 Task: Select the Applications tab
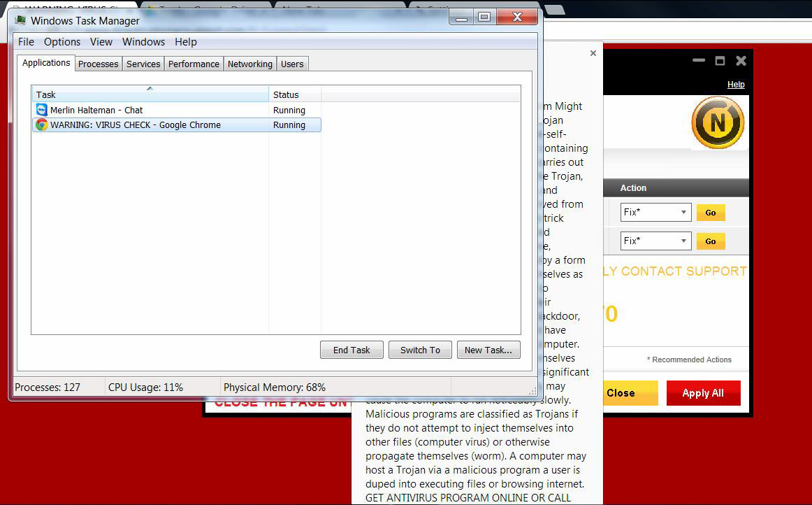46,63
